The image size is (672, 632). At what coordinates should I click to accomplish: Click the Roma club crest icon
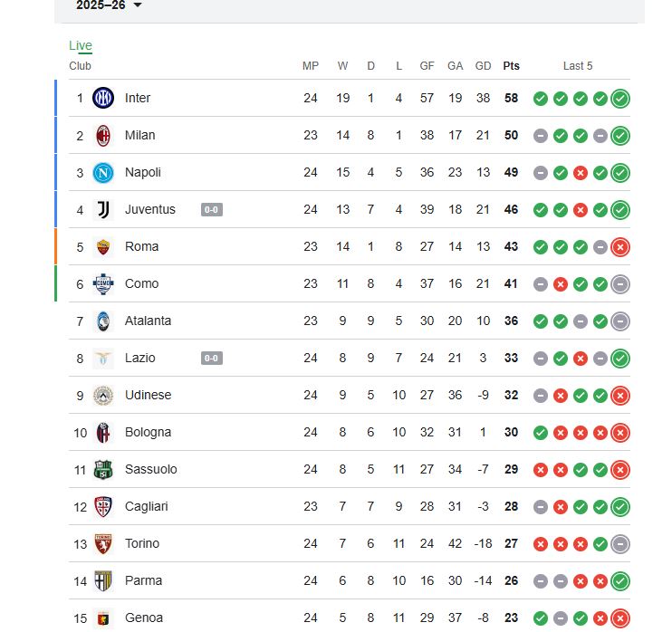103,246
